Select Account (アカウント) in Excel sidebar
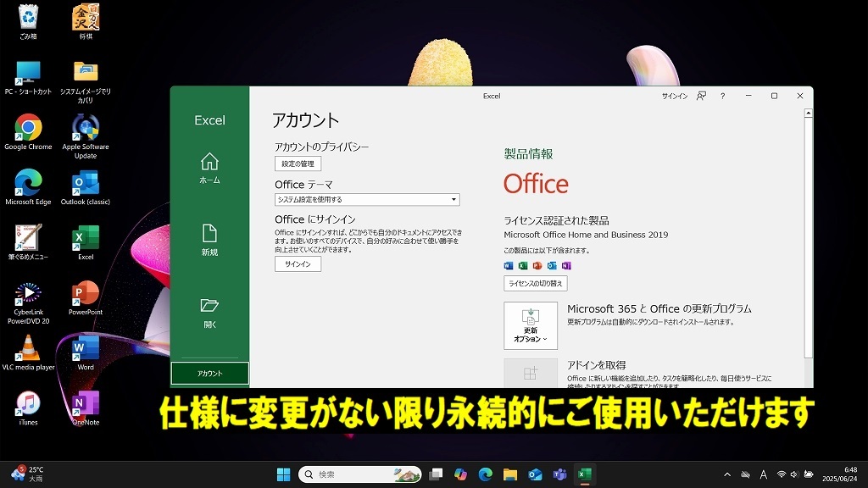The image size is (868, 488). pyautogui.click(x=210, y=374)
